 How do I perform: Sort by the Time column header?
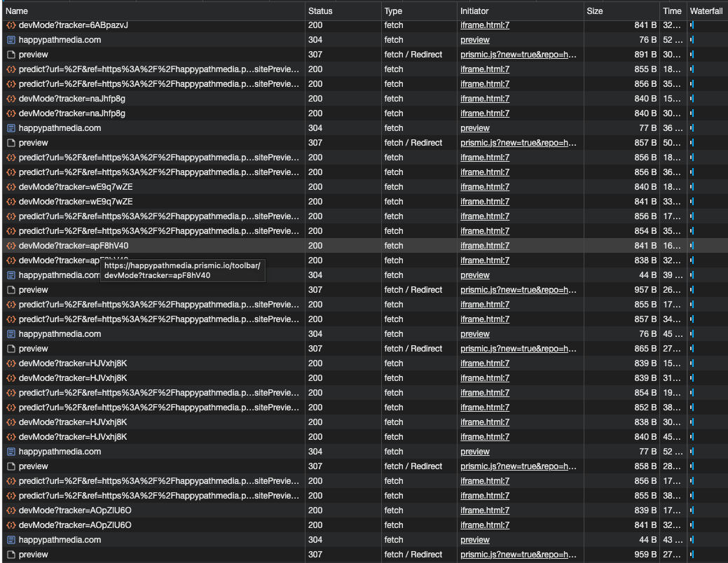point(672,11)
